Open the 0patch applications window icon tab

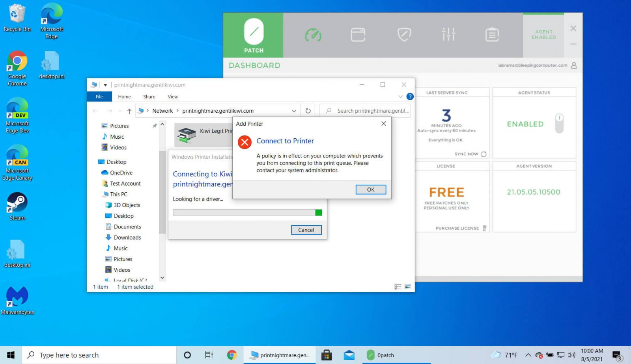[x=358, y=35]
